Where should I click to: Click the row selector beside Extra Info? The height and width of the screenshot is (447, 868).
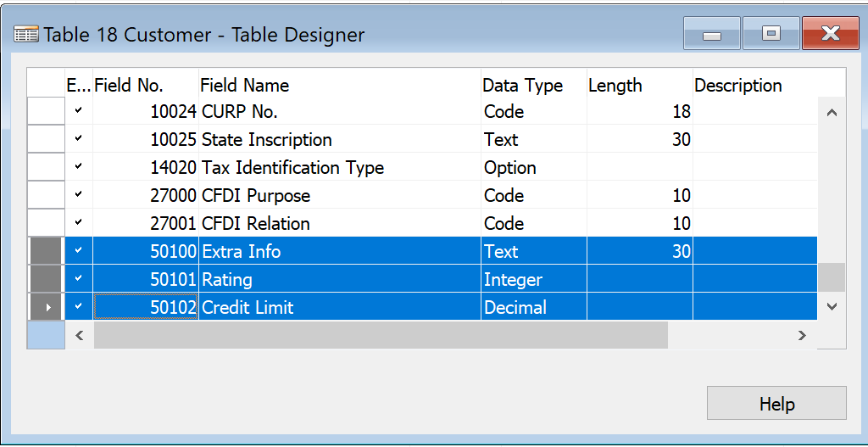pos(46,251)
